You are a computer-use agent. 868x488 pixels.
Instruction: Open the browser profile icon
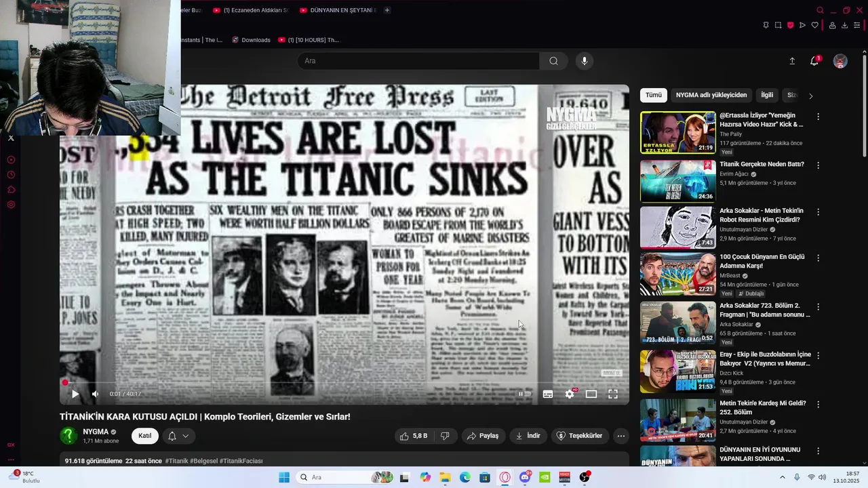832,25
